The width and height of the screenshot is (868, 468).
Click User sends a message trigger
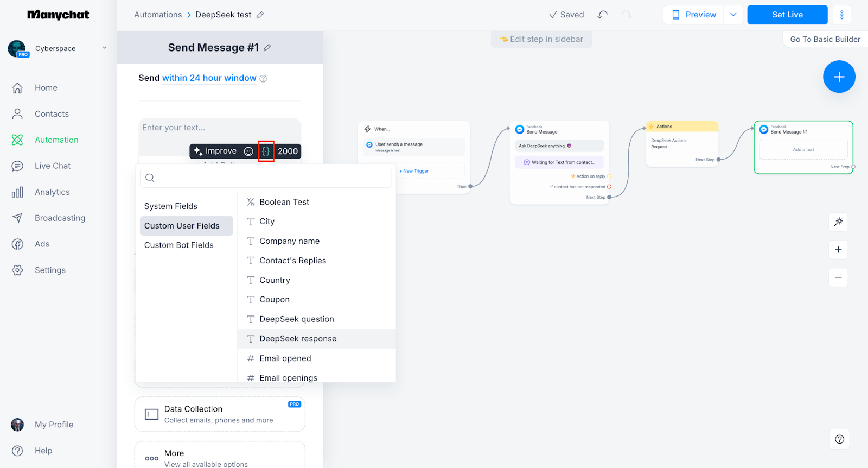coord(414,147)
